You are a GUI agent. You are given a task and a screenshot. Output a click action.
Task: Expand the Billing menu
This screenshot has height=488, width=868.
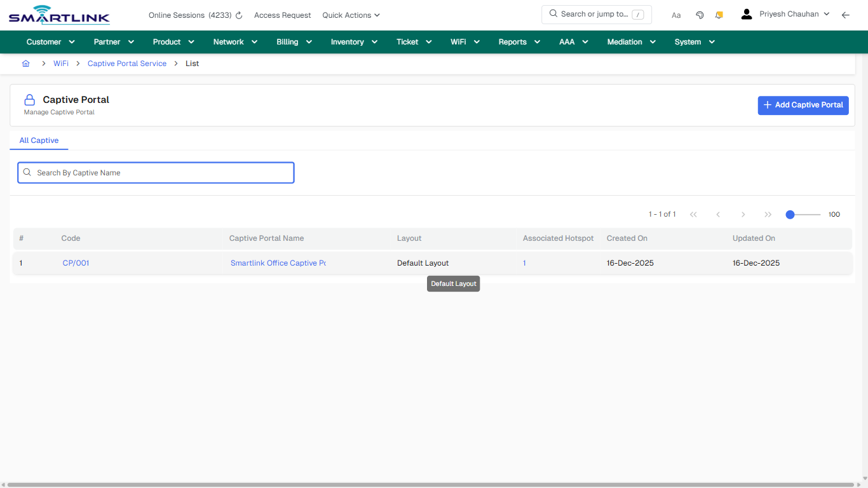click(294, 41)
